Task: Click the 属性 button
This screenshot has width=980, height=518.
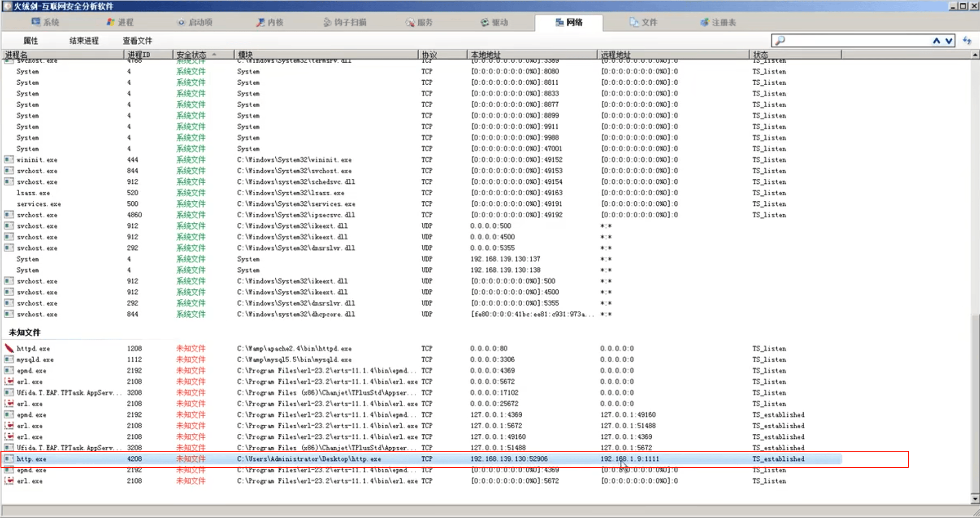Action: (x=30, y=41)
